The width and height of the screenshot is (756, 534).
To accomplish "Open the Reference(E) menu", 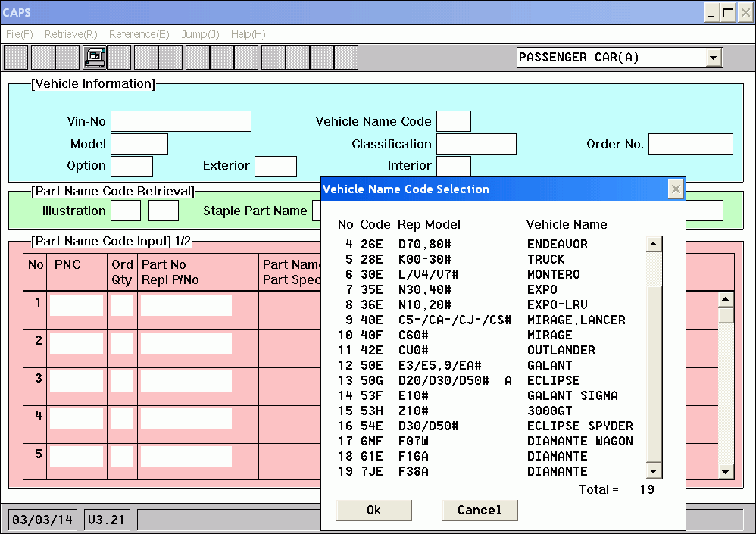I will click(139, 34).
